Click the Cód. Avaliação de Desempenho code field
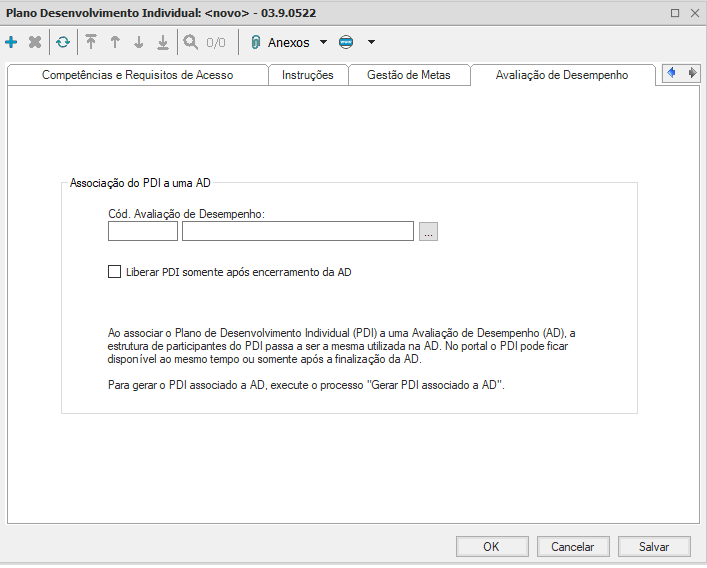This screenshot has height=568, width=707. click(143, 232)
